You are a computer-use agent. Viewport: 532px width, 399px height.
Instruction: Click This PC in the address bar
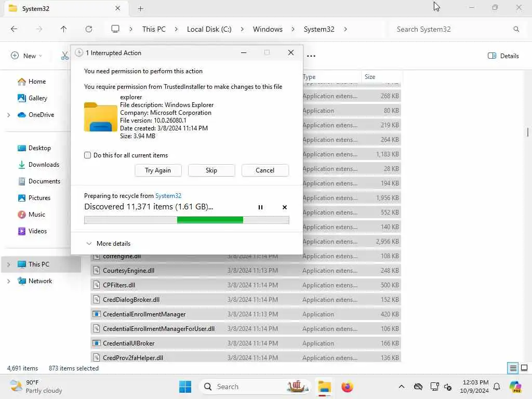(x=154, y=29)
